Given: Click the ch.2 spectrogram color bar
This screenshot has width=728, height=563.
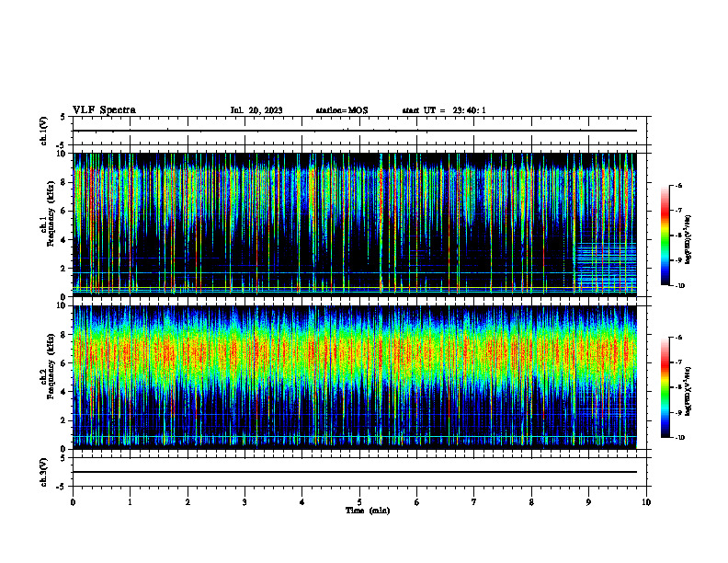Looking at the screenshot, I should click(665, 387).
